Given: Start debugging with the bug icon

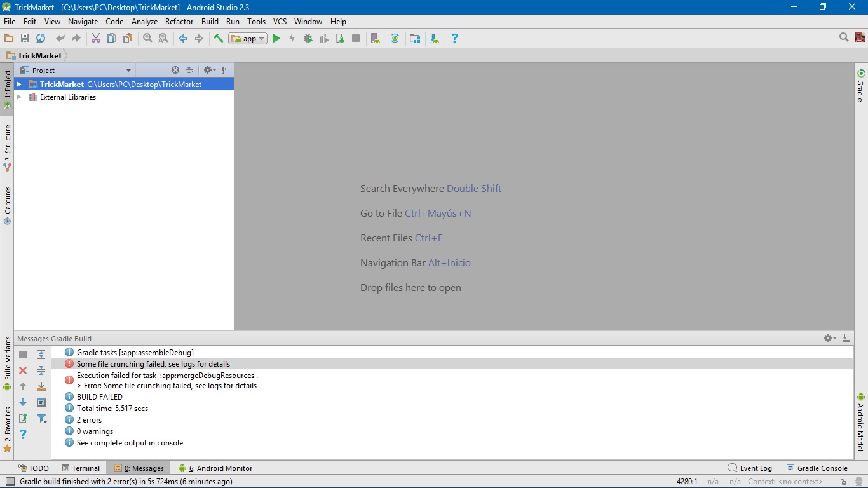Looking at the screenshot, I should [x=308, y=39].
